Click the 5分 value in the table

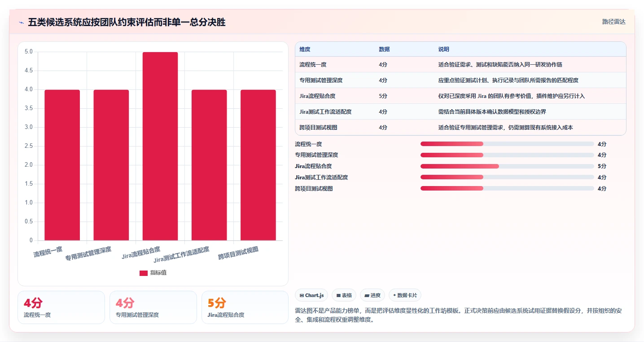pos(383,96)
